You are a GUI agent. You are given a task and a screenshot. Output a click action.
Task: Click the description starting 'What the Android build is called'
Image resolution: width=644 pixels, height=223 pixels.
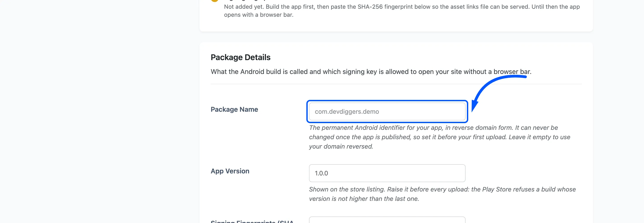pyautogui.click(x=371, y=72)
